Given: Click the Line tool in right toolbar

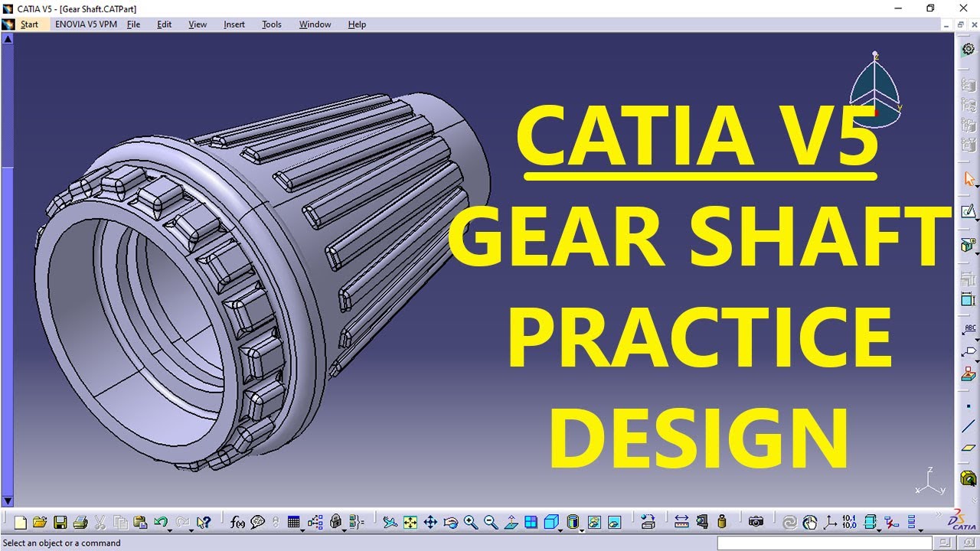Looking at the screenshot, I should [x=969, y=426].
